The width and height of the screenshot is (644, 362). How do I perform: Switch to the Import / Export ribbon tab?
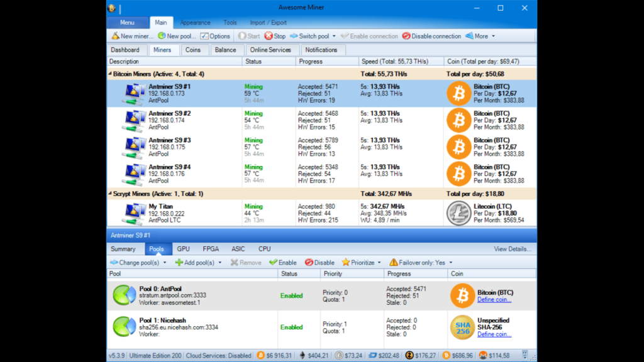click(268, 23)
